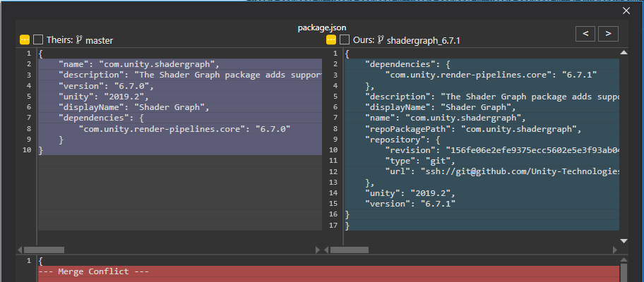Select Ours "dependencies": { line
The image size is (644, 282).
(482, 64)
